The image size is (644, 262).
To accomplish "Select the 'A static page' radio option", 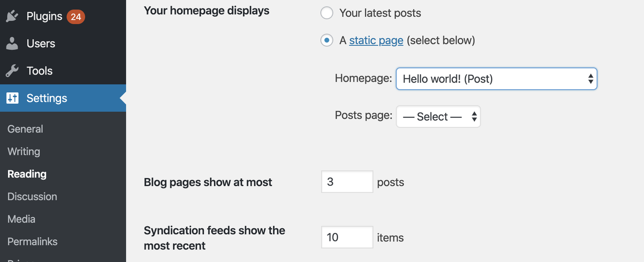I will click(x=327, y=40).
